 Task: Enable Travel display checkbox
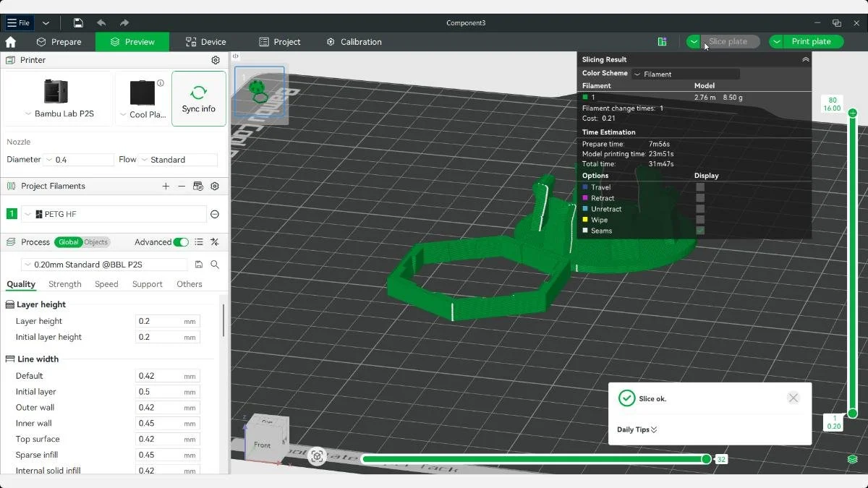point(700,187)
